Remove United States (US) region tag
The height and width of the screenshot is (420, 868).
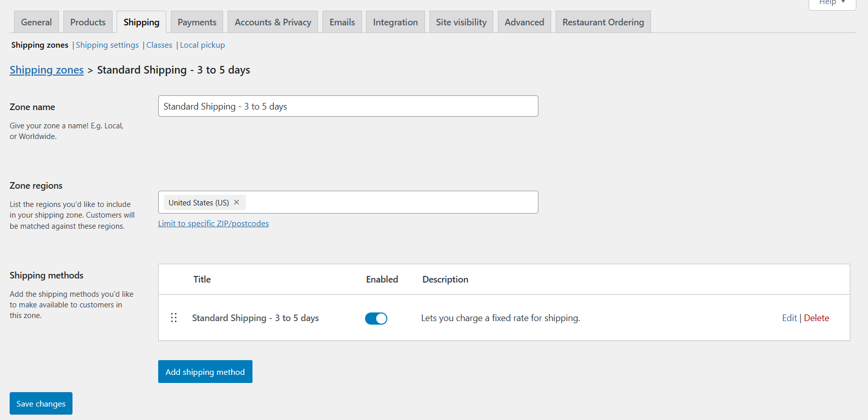(x=236, y=202)
